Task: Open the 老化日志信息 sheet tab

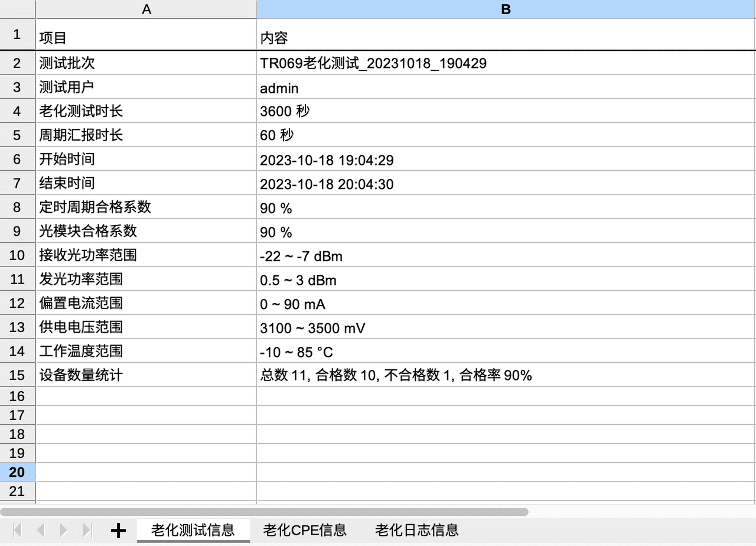Action: (416, 530)
